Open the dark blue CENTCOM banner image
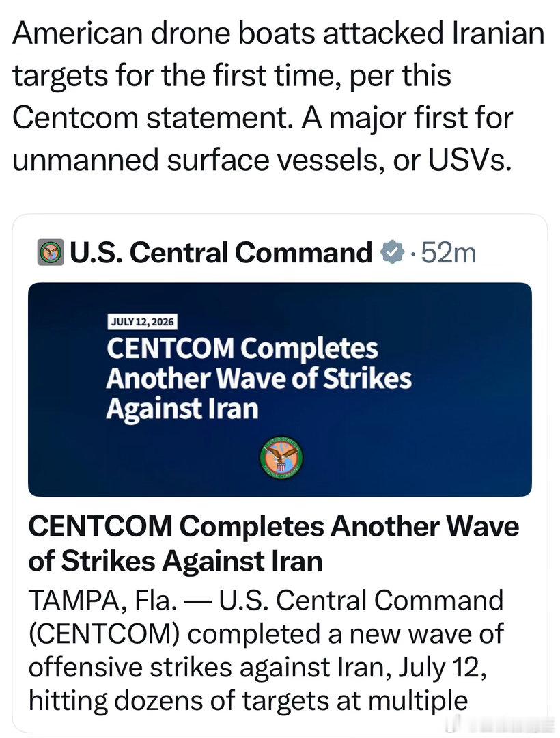This screenshot has width=560, height=738. (280, 389)
